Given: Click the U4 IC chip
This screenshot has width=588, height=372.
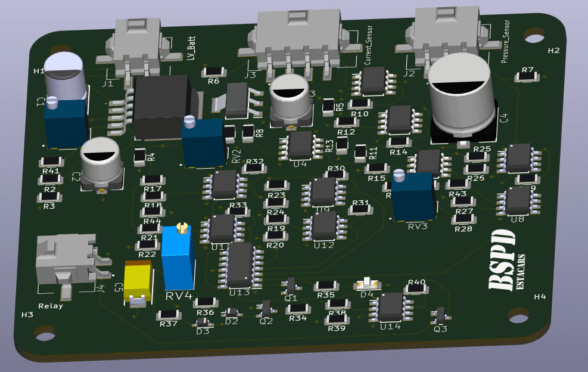Looking at the screenshot, I should point(301,145).
